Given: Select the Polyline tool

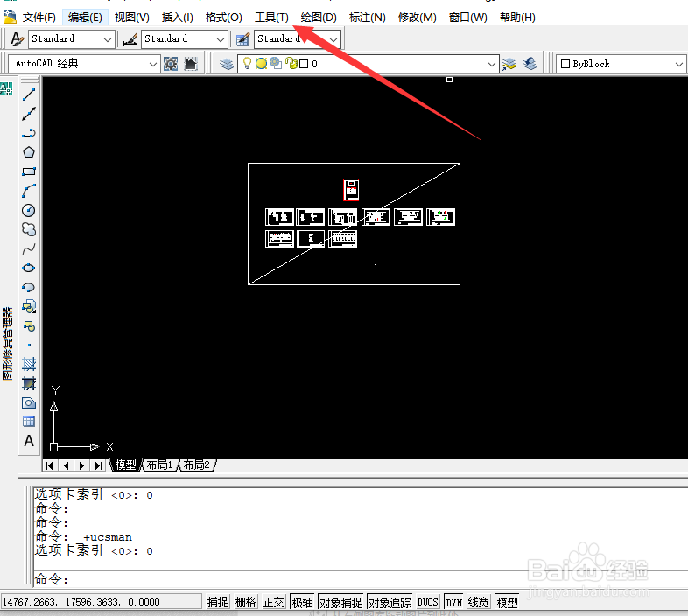Looking at the screenshot, I should tap(29, 133).
